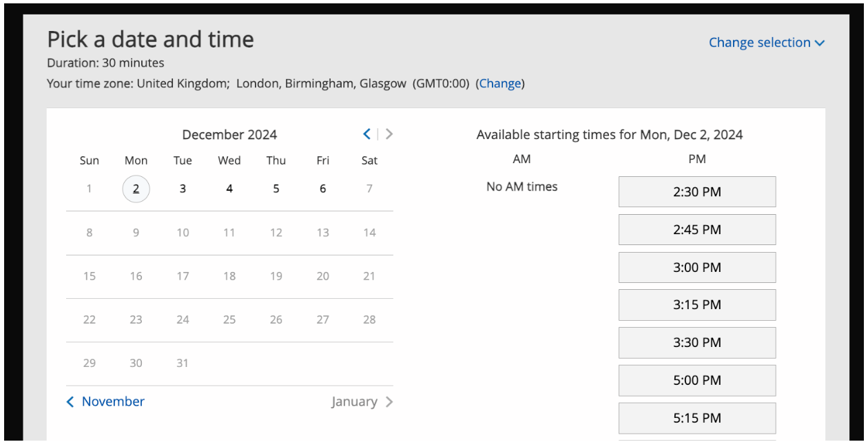Expand the Change selection dropdown
This screenshot has height=442, width=868.
[x=766, y=43]
